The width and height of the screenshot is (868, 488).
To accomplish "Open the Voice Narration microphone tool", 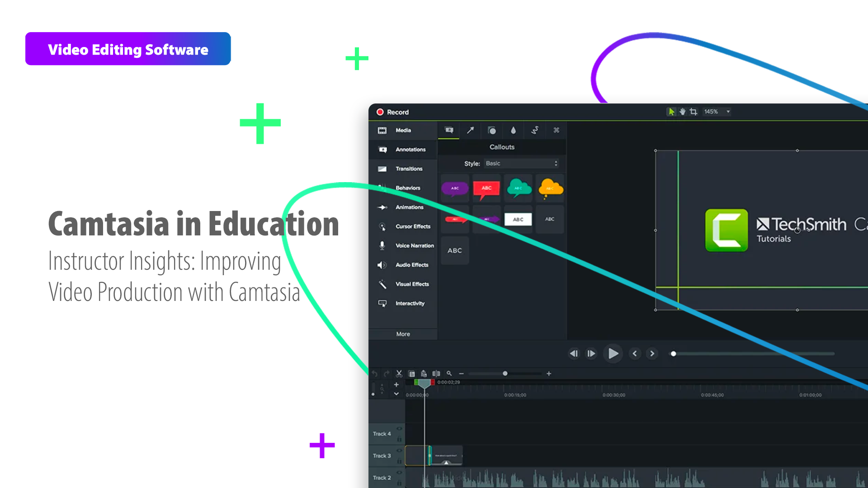I will [x=382, y=245].
